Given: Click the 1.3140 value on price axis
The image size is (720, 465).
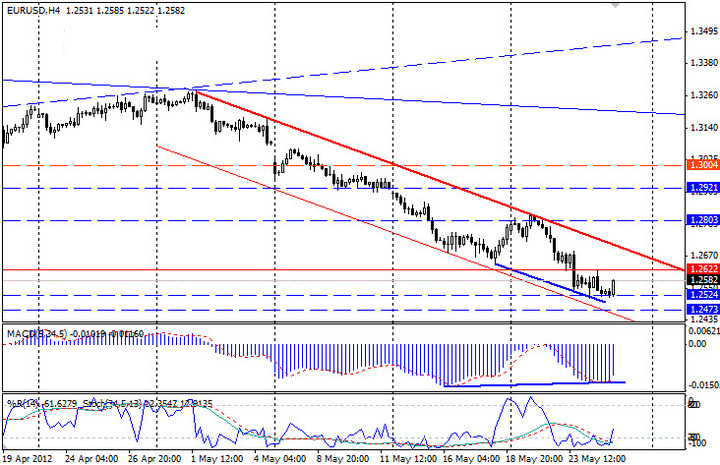Looking at the screenshot, I should click(702, 127).
